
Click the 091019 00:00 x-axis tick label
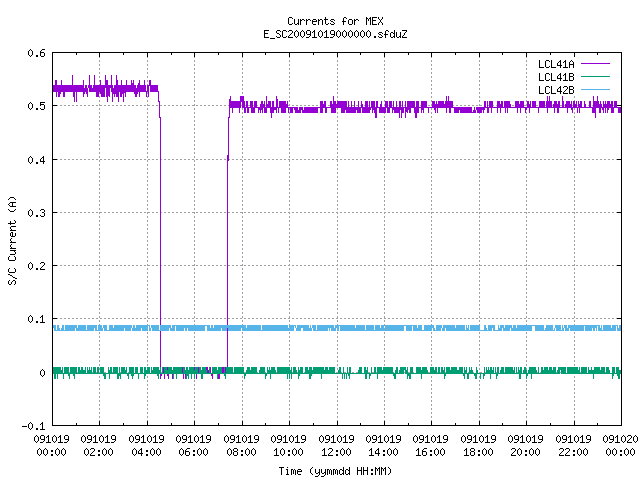tap(51, 445)
